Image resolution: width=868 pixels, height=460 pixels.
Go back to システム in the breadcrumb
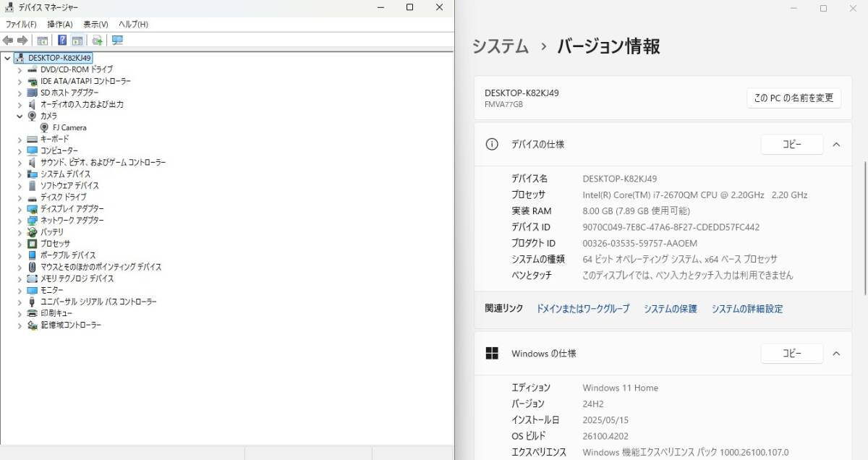pos(501,47)
